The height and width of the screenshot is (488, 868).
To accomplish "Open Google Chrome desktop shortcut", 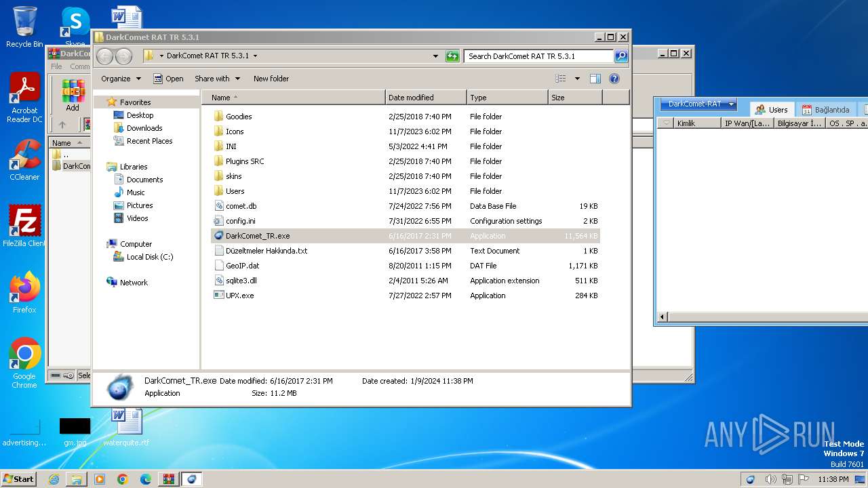I will pyautogui.click(x=24, y=363).
